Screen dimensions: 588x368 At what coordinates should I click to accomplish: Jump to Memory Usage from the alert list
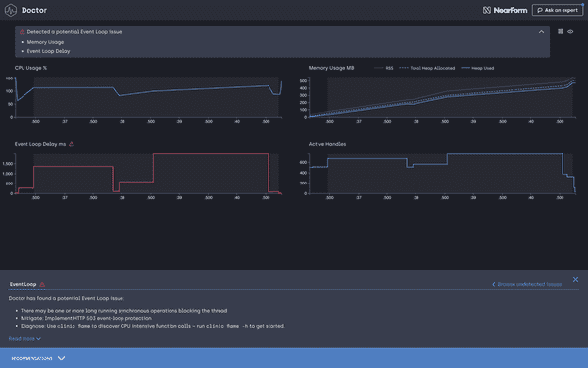tap(45, 42)
